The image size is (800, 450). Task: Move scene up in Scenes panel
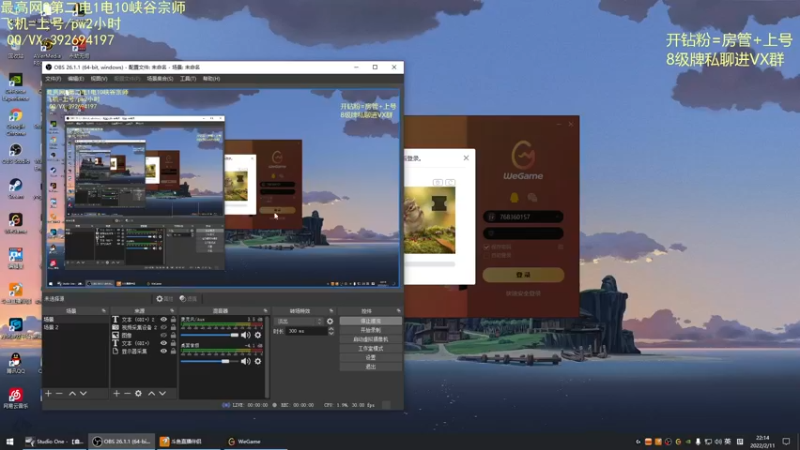[72, 393]
